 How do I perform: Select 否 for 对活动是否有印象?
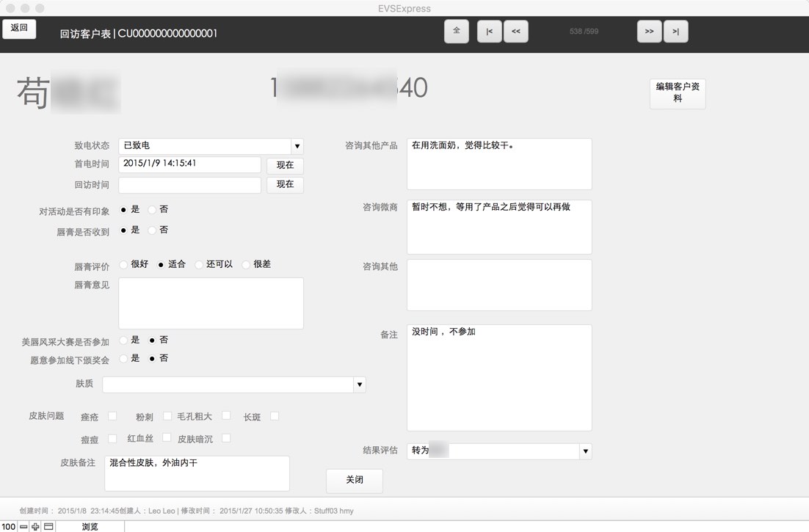coord(152,210)
